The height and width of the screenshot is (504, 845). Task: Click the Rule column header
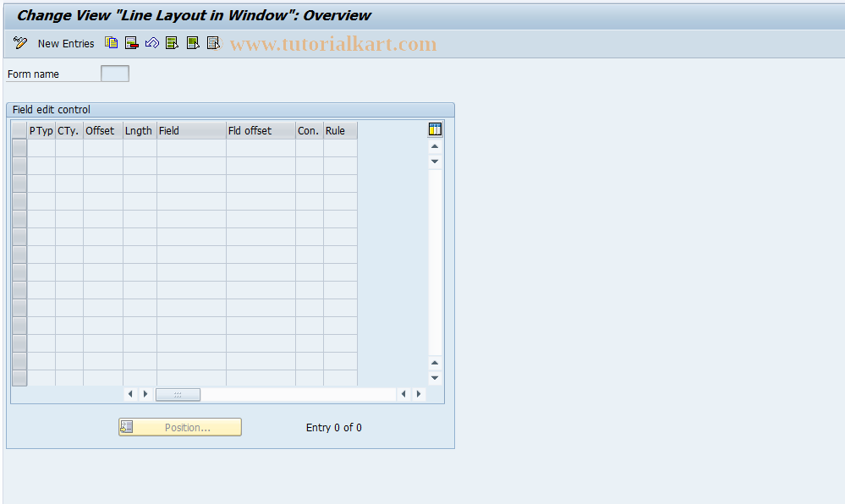[340, 130]
